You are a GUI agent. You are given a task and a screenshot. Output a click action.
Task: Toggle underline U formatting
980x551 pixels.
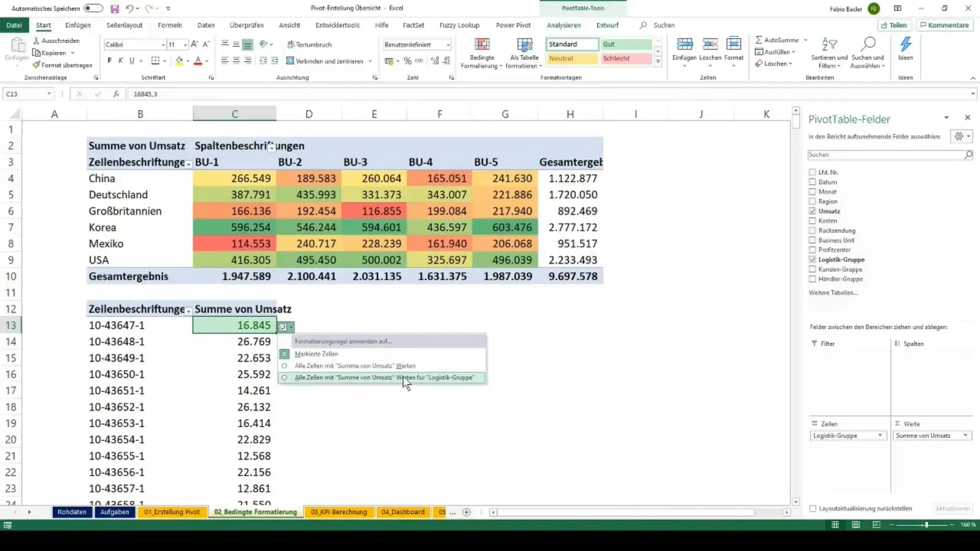click(x=132, y=61)
